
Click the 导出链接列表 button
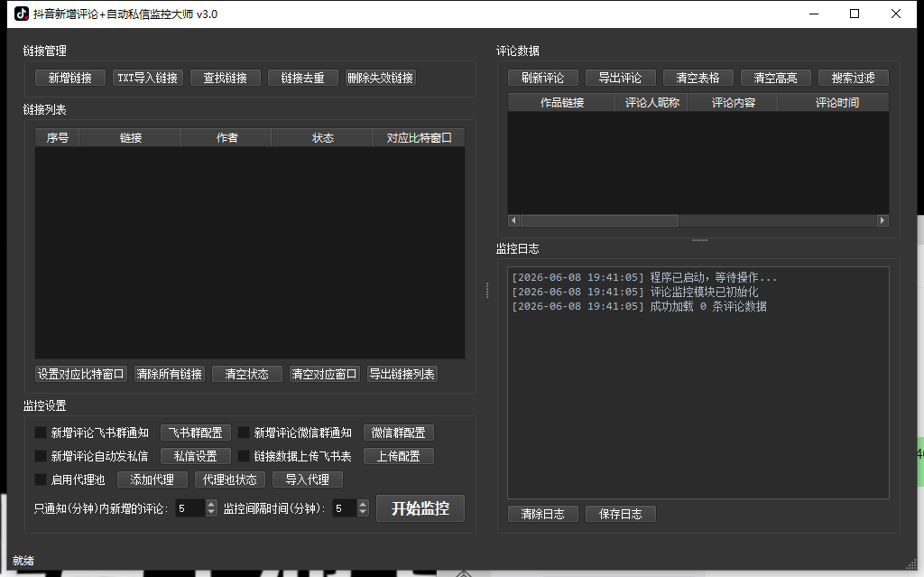(x=402, y=374)
